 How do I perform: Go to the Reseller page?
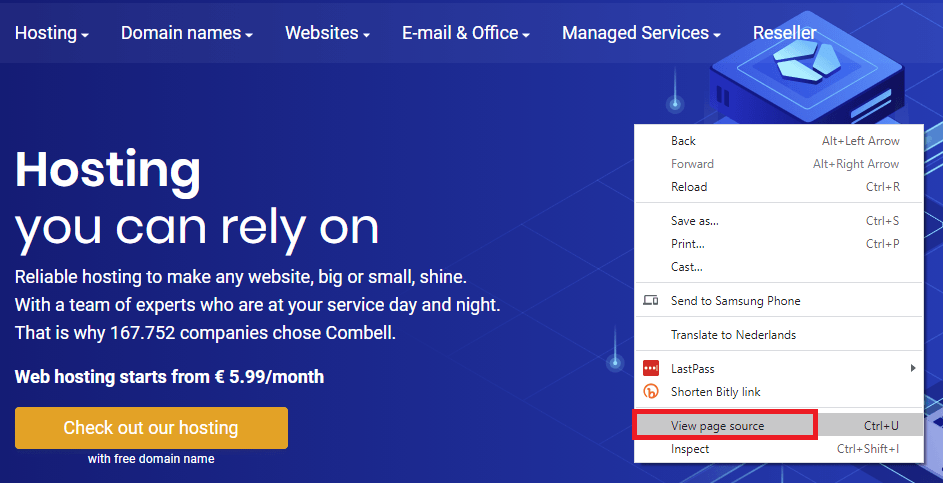(785, 33)
